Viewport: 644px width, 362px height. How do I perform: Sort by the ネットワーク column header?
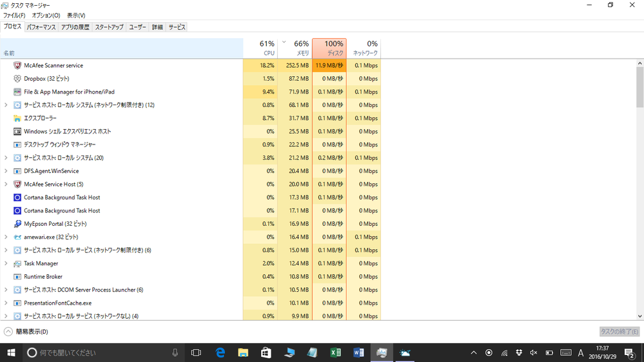[364, 48]
